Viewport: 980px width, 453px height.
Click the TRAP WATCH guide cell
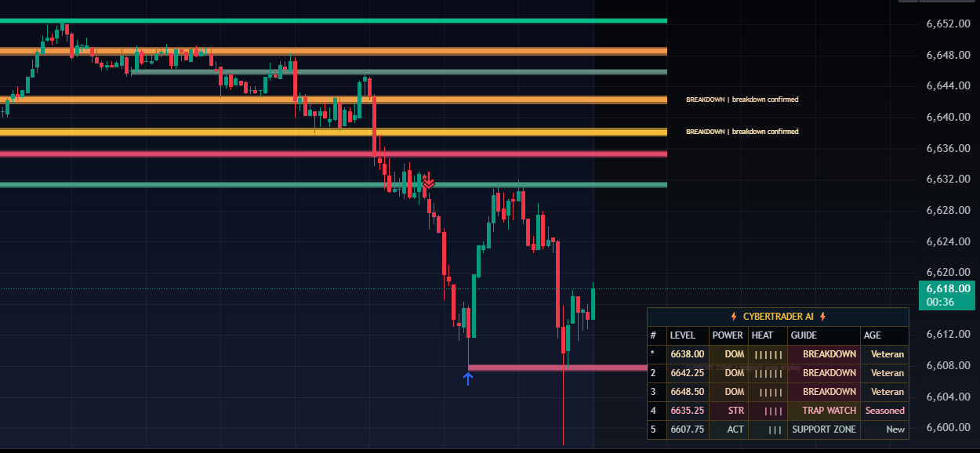pos(824,411)
